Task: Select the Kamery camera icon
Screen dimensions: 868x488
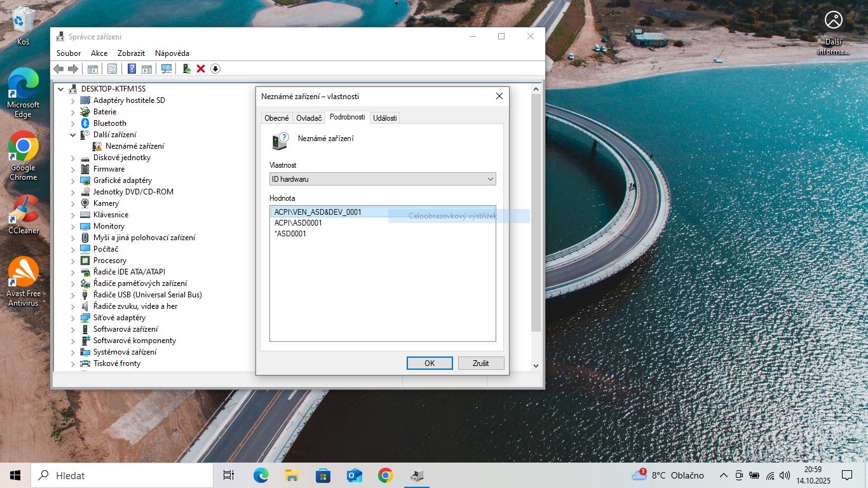Action: 85,203
